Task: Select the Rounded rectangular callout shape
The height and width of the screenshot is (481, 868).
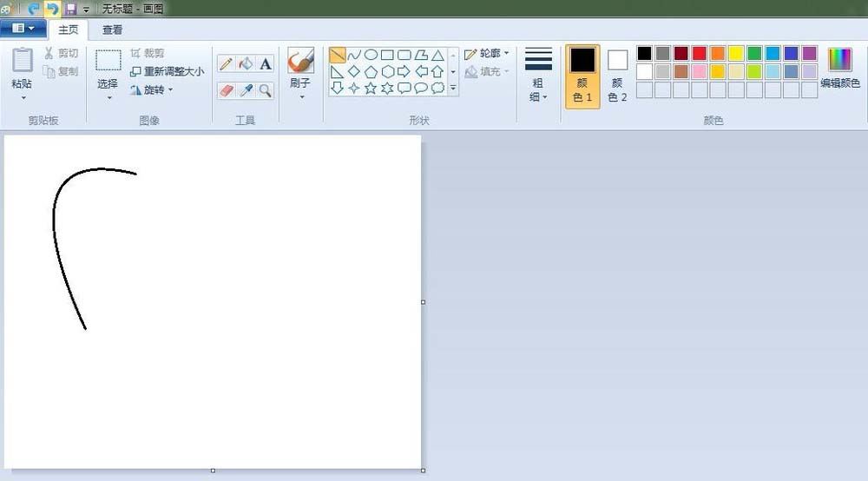Action: (404, 88)
